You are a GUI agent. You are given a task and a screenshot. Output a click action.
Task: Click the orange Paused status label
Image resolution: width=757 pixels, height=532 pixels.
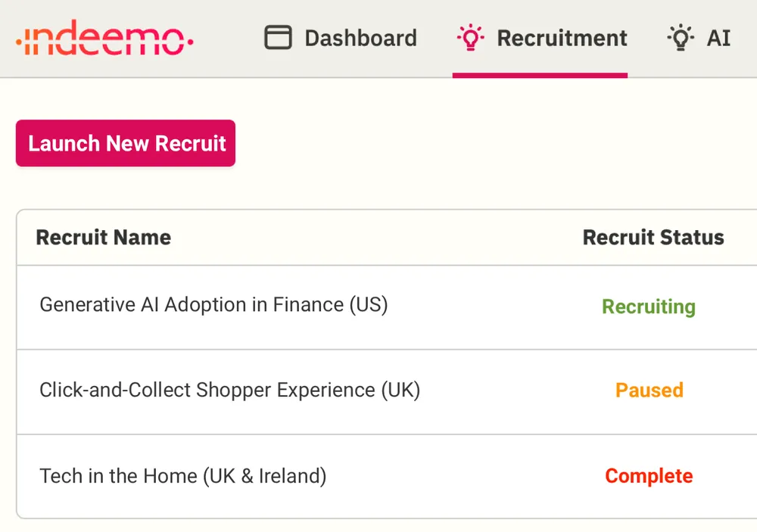tap(650, 390)
